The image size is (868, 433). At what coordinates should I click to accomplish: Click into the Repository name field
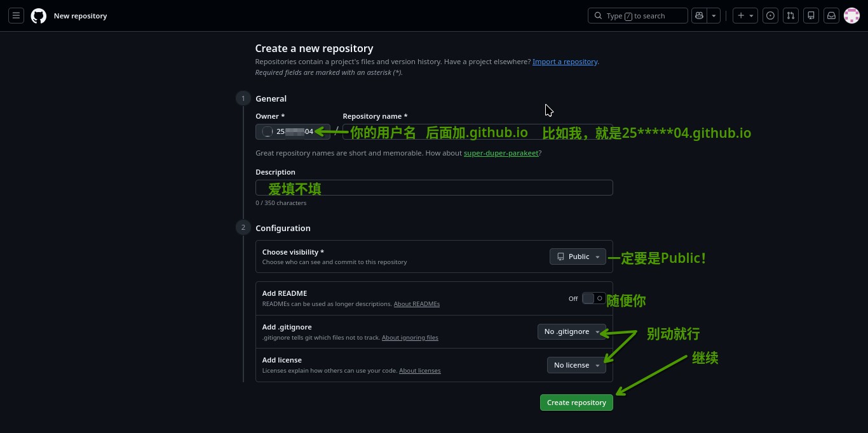[477, 131]
